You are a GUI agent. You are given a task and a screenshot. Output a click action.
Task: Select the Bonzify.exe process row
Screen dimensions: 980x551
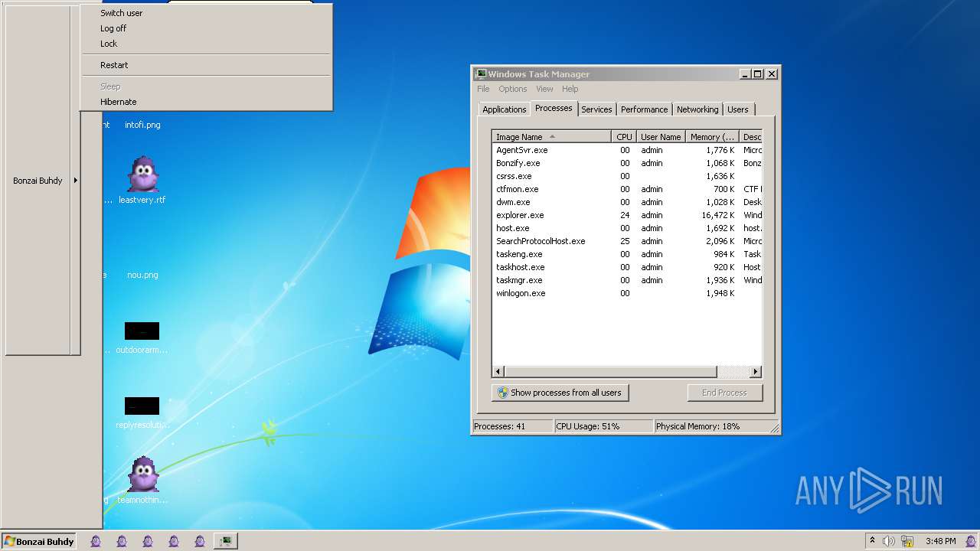627,163
